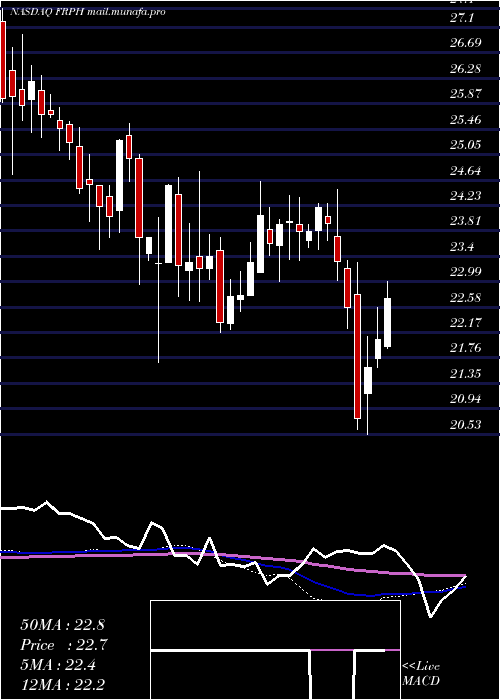Select the 21.35 price axis label
500x700 pixels.
pos(466,373)
